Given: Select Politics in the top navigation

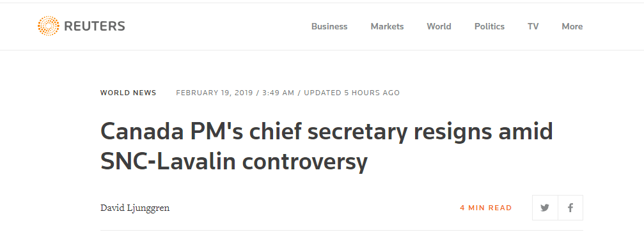Looking at the screenshot, I should pos(490,26).
